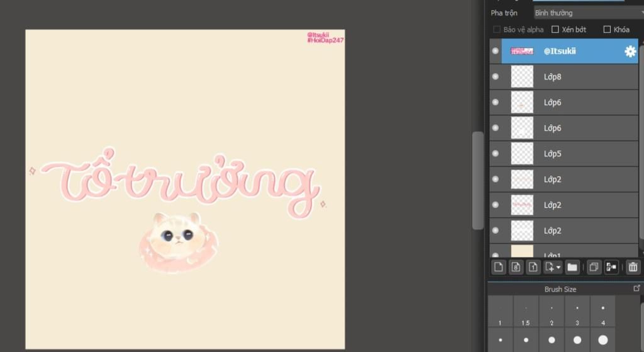Open the add-layer dropdown arrow

pos(558,268)
